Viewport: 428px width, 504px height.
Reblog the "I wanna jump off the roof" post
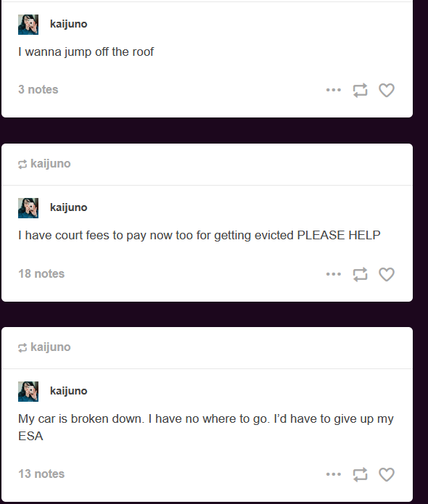pyautogui.click(x=360, y=90)
